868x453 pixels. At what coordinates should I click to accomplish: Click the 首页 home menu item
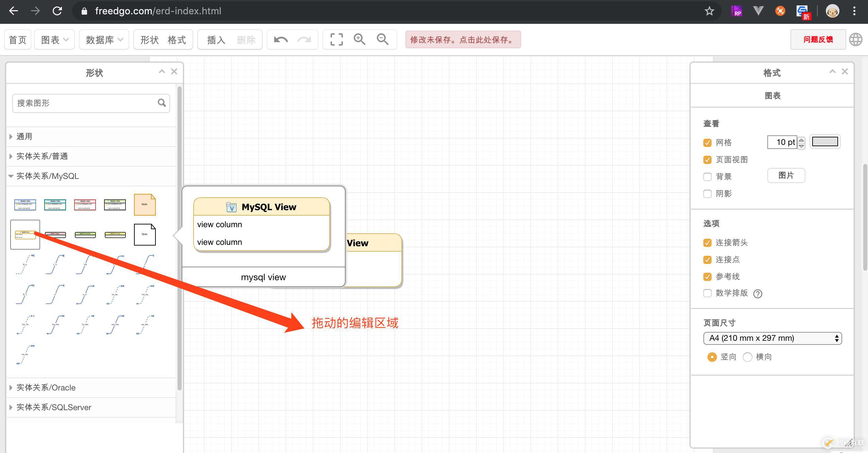coord(18,40)
